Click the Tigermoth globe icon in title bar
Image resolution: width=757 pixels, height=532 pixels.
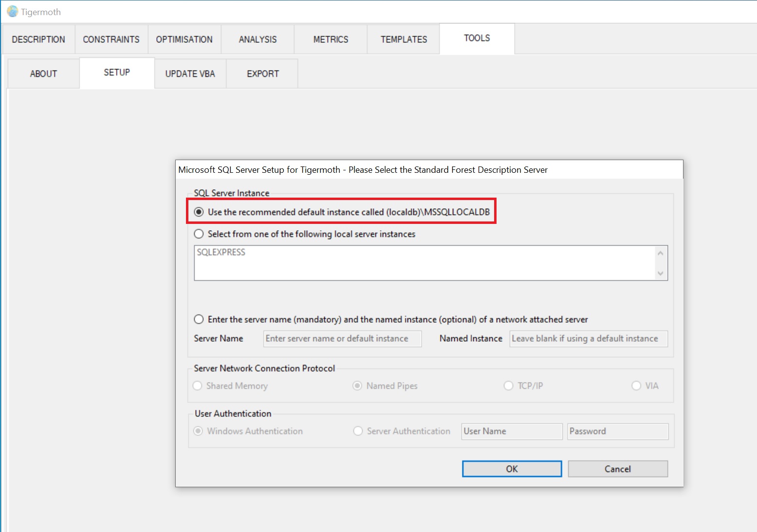click(12, 11)
